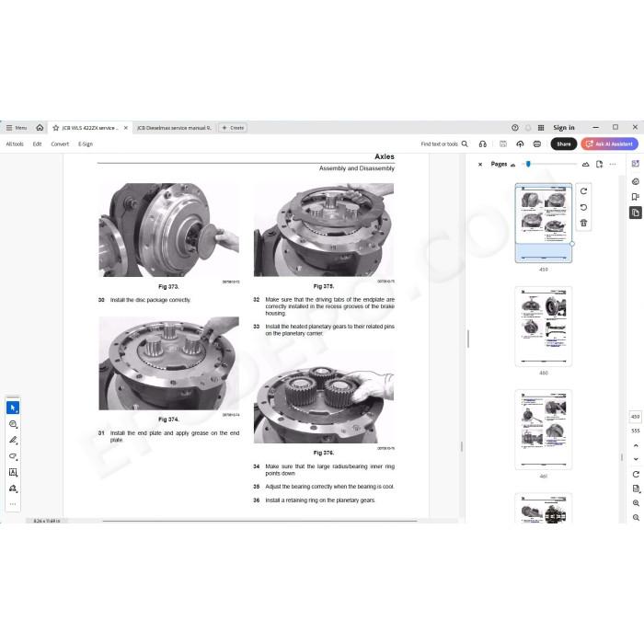Click Find text or tools search

[x=444, y=144]
